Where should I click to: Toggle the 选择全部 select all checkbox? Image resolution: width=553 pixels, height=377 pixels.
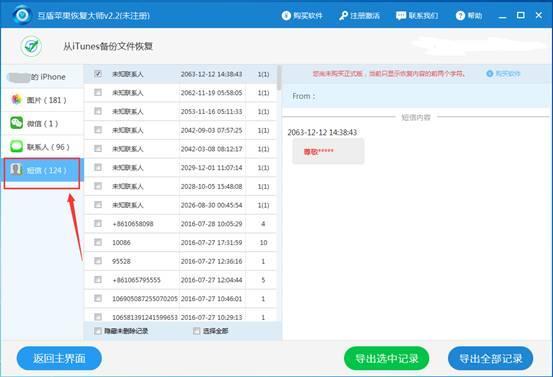click(196, 331)
